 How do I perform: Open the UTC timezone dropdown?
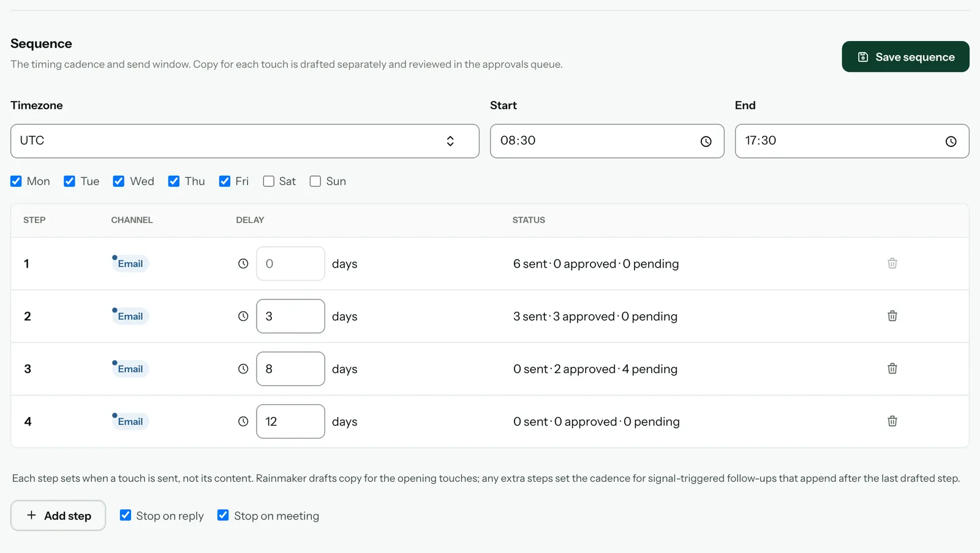(x=245, y=141)
